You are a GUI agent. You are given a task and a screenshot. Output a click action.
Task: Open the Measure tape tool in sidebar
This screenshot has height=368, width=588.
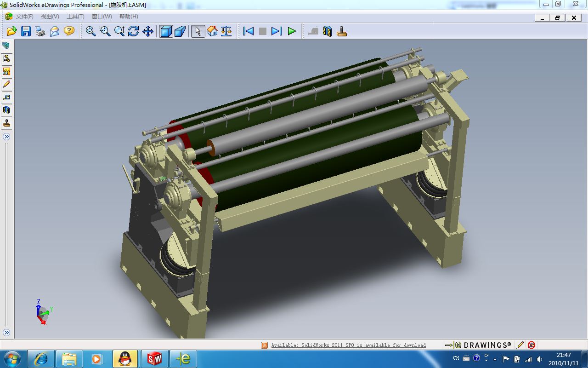click(x=6, y=98)
